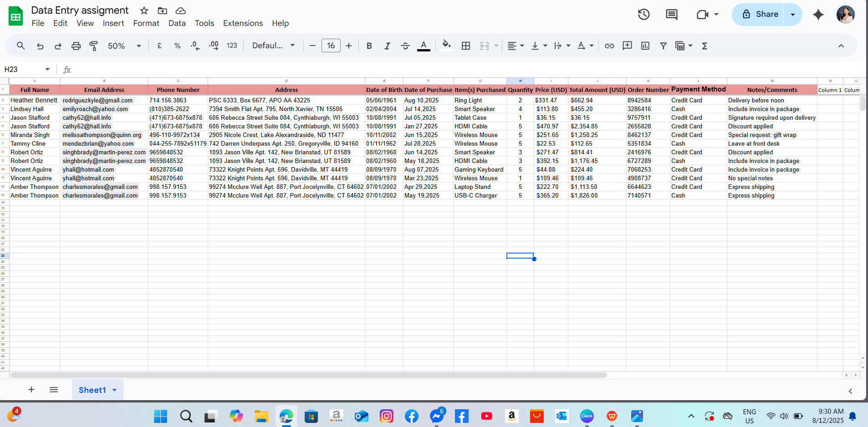The height and width of the screenshot is (427, 868).
Task: Click the paint format roller icon
Action: [94, 46]
